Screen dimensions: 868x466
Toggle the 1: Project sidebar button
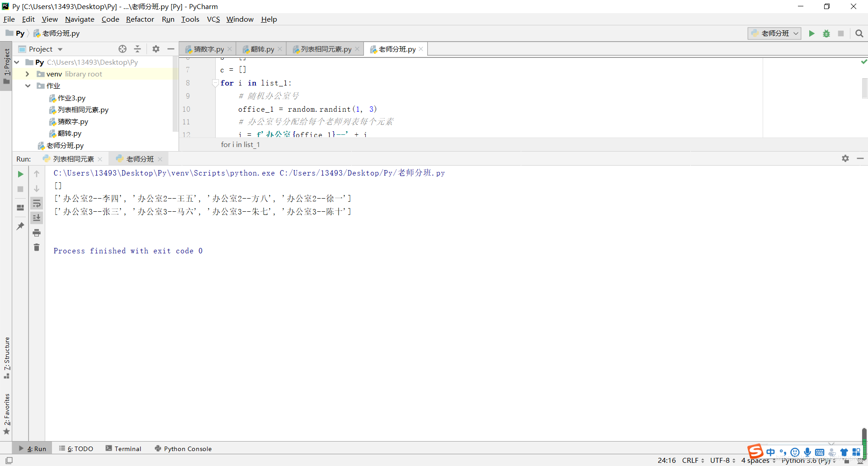(x=6, y=67)
